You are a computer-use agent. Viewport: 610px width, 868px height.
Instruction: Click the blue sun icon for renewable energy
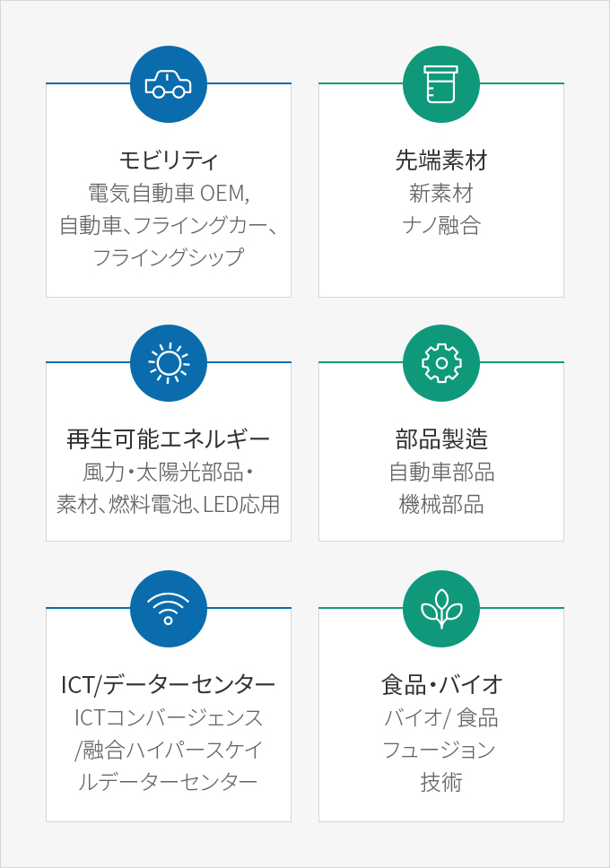click(x=169, y=363)
